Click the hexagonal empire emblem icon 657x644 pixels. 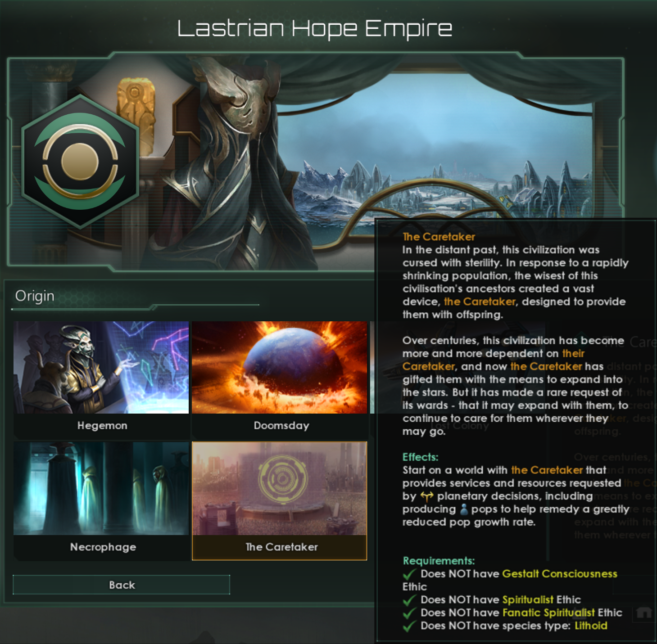[x=80, y=161]
